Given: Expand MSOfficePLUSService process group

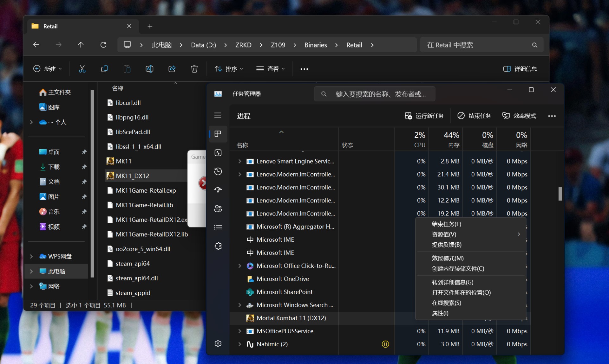Looking at the screenshot, I should pos(240,331).
